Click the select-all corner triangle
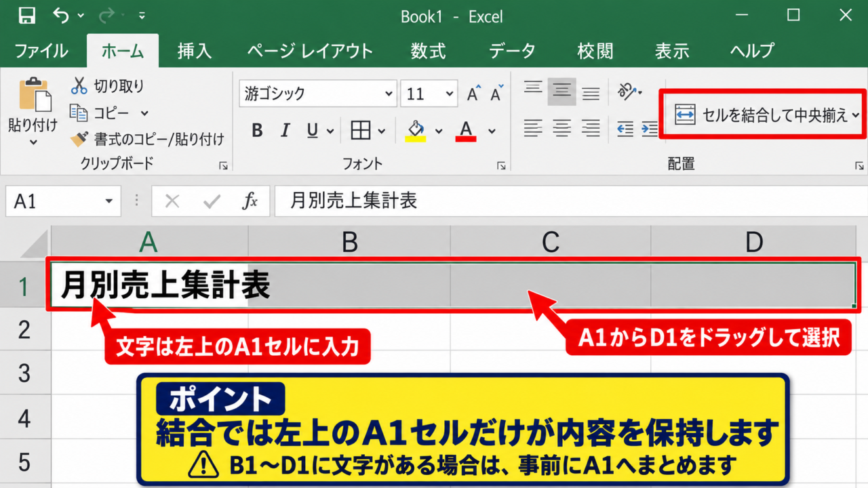Viewport: 868px width, 488px height. click(35, 245)
